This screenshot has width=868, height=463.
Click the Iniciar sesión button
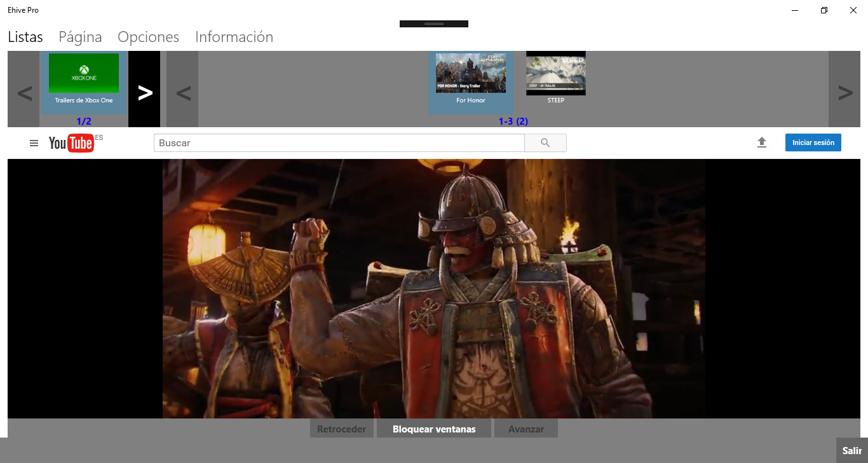813,142
